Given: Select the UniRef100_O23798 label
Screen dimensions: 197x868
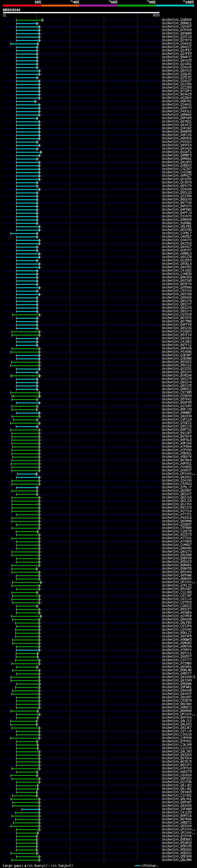Looking at the screenshot, I should [177, 782].
